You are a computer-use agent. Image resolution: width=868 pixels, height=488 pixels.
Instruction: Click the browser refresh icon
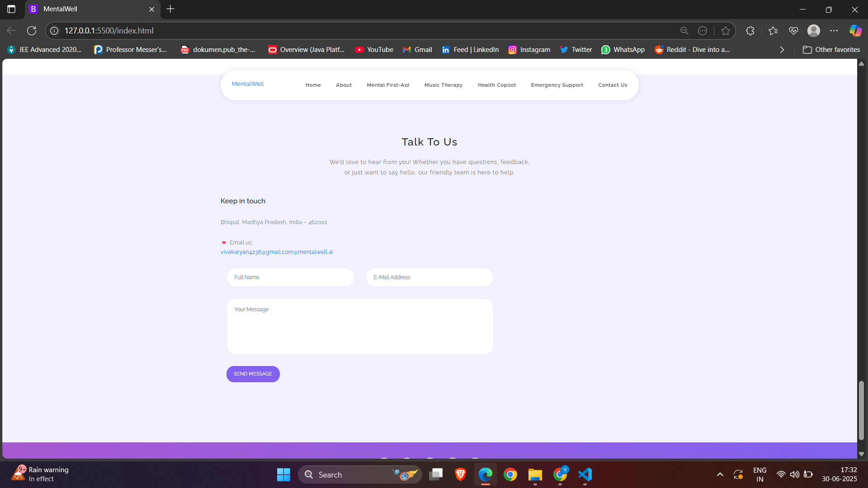32,31
